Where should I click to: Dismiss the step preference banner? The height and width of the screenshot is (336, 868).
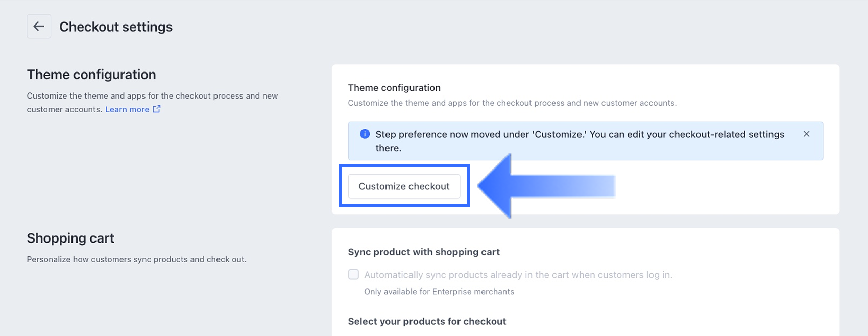click(806, 134)
